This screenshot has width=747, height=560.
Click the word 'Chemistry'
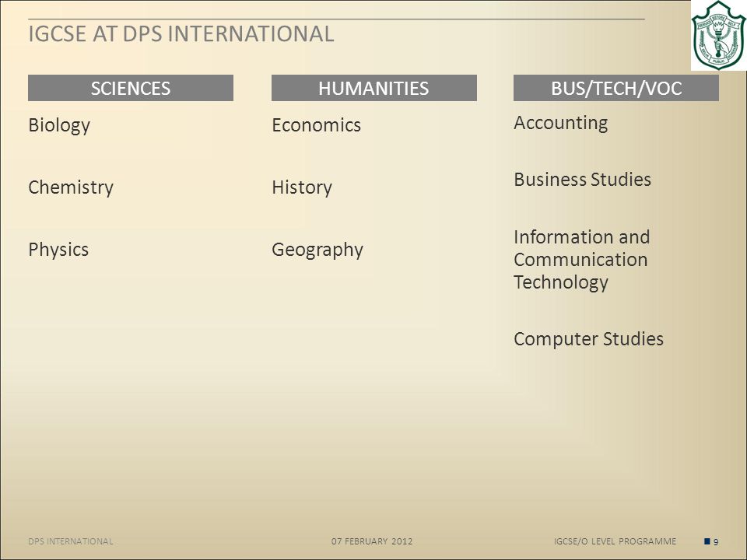point(71,187)
